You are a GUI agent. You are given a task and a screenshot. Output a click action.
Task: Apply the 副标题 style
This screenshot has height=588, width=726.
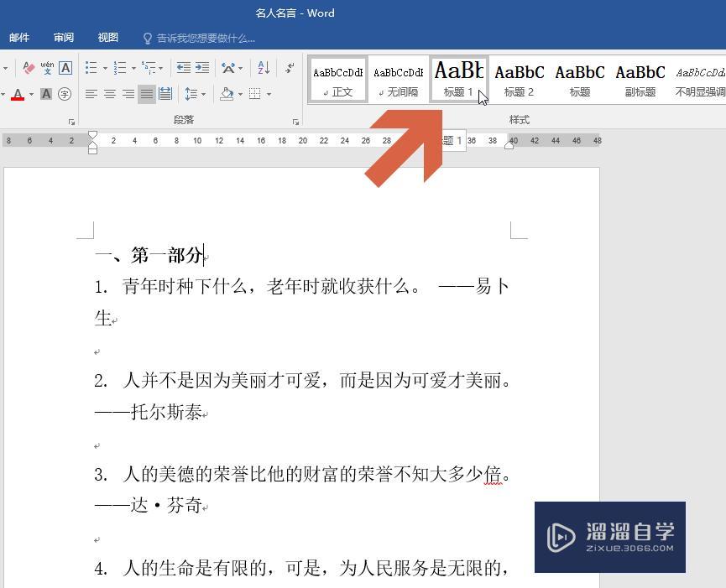pyautogui.click(x=640, y=80)
